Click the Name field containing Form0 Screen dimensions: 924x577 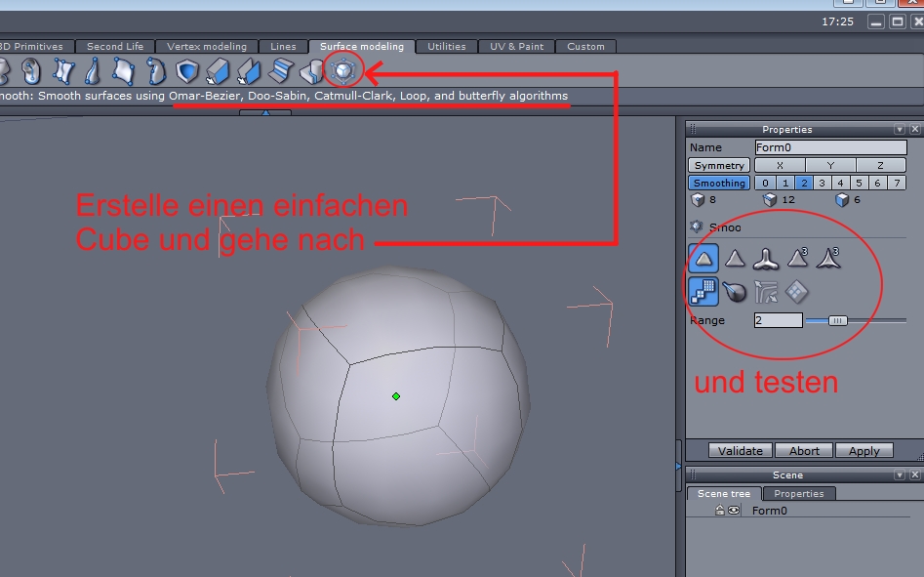[x=830, y=147]
